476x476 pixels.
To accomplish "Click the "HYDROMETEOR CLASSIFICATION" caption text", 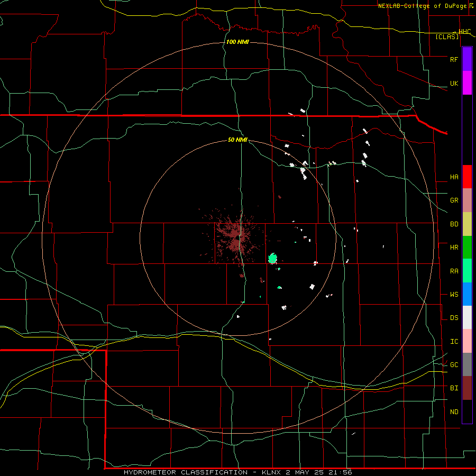I will (186, 472).
